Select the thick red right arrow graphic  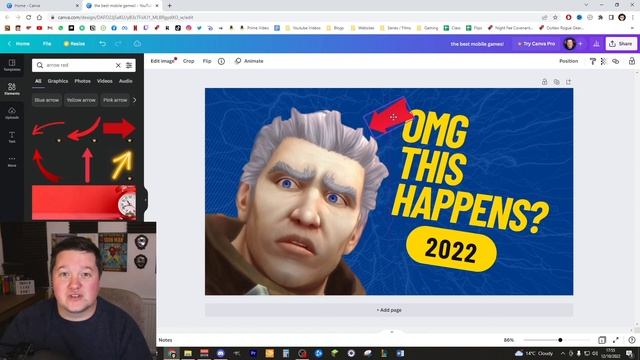tap(119, 128)
